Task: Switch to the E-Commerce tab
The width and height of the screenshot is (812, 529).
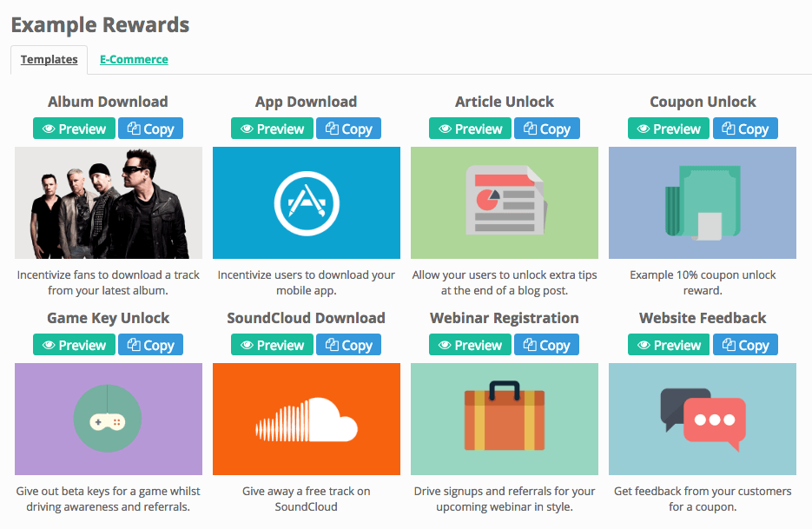Action: tap(134, 60)
